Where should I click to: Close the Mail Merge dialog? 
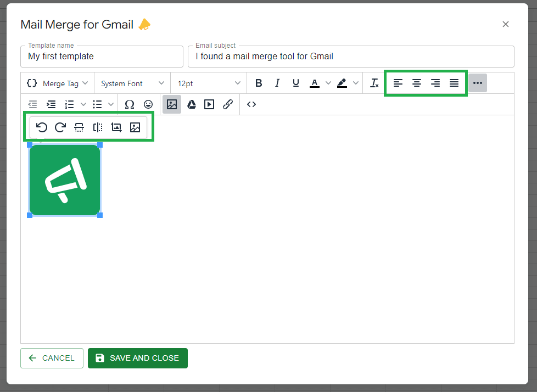(506, 24)
